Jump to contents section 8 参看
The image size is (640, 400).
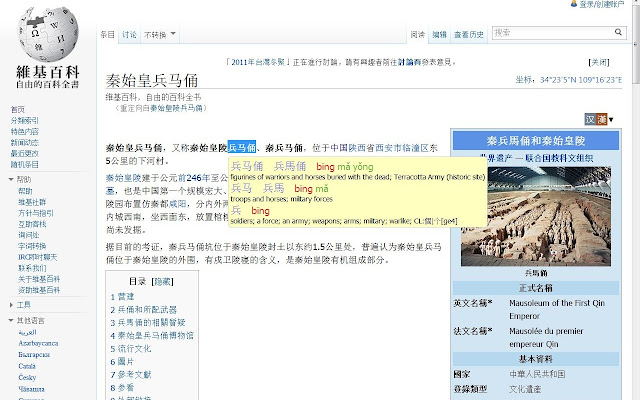tap(122, 388)
